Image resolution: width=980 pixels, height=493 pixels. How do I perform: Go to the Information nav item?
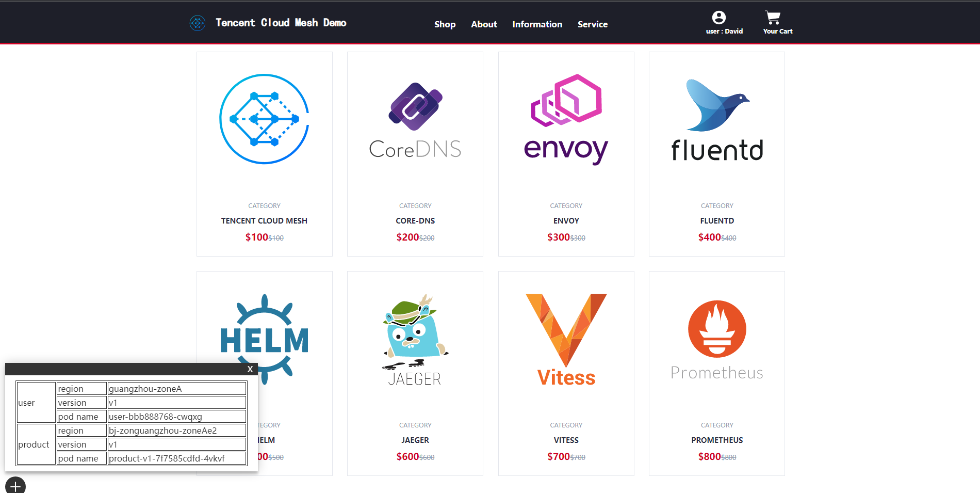tap(537, 24)
